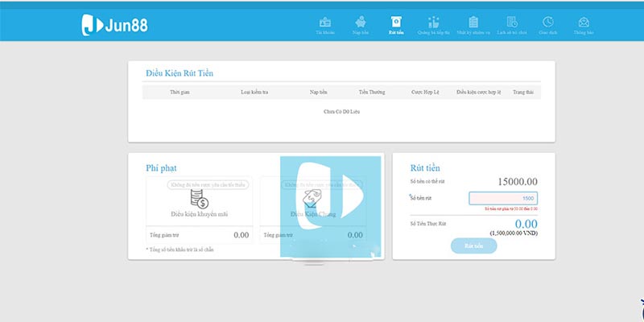The height and width of the screenshot is (322, 644).
Task: Open the Giao dịch clock icon
Action: pos(547,23)
